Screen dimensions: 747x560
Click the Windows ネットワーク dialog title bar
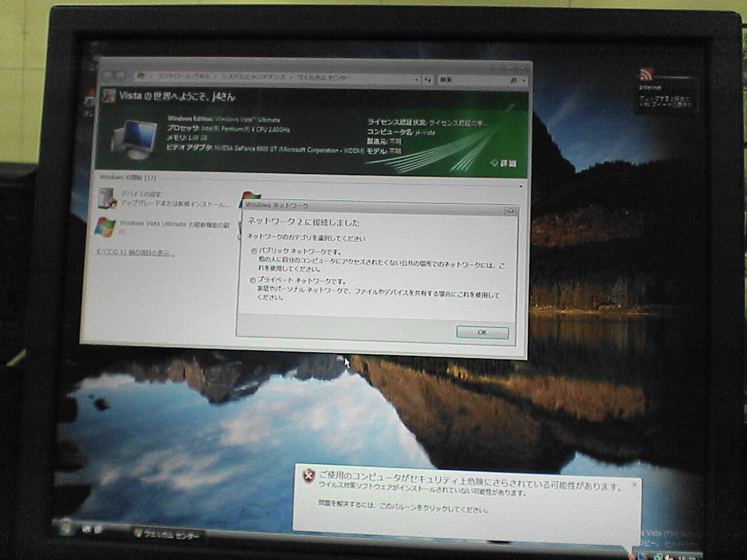pos(373,206)
